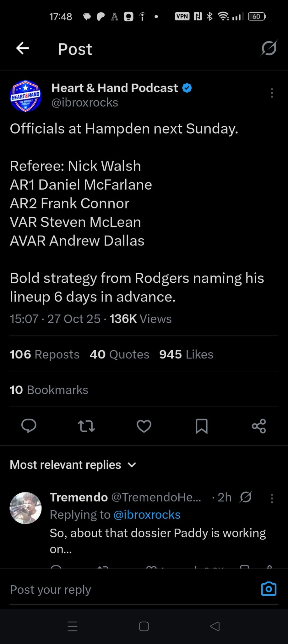Open the three-dot menu on Tremendo's reply
The height and width of the screenshot is (644, 288).
point(272,498)
